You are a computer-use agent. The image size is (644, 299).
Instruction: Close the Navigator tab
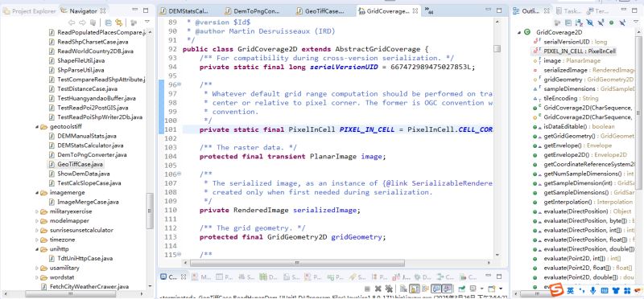(104, 11)
